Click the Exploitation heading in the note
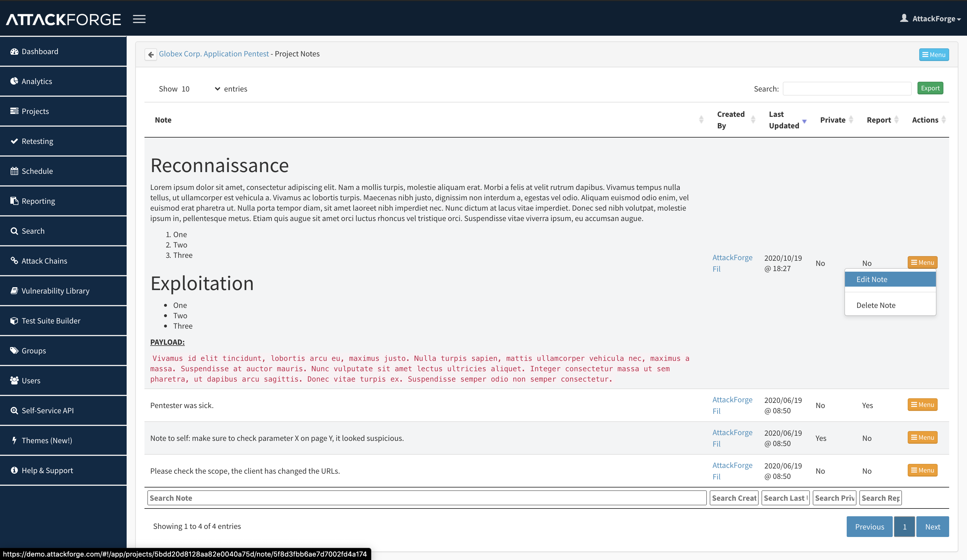 (202, 283)
